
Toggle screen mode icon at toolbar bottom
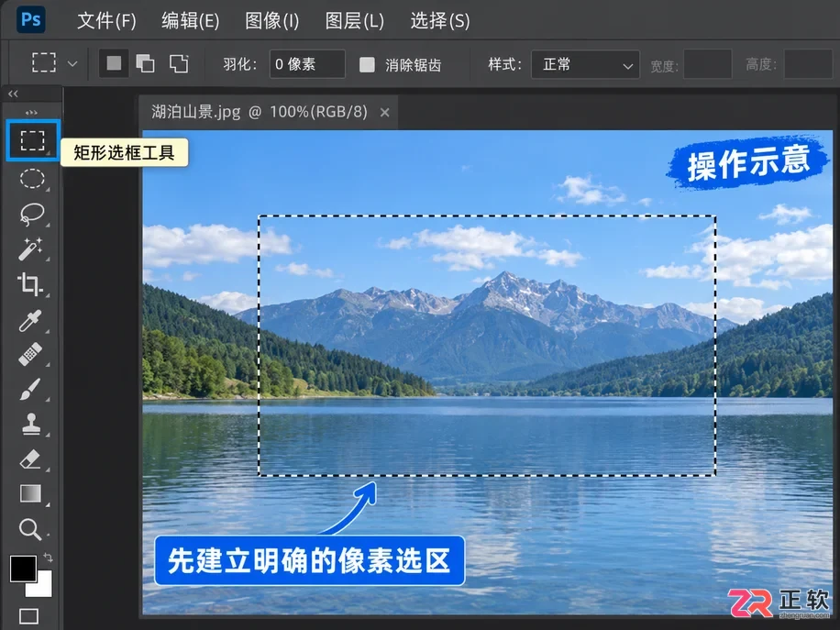[x=29, y=616]
